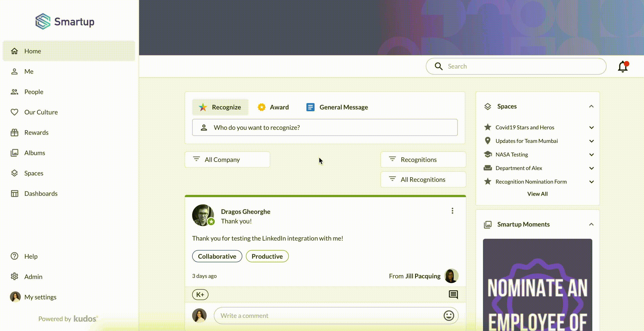Open Home in the sidebar

(69, 51)
